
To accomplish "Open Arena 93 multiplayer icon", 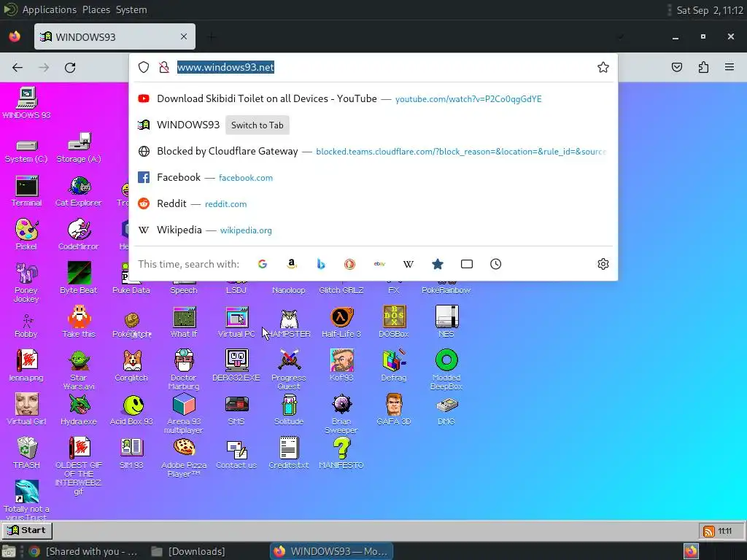I will coord(184,414).
